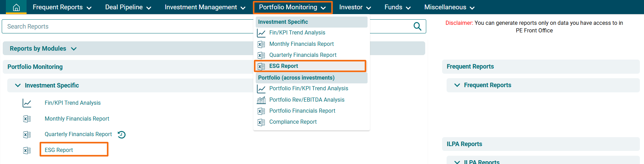The width and height of the screenshot is (644, 164).
Task: Open the Quarterly Financials Report link in left list
Action: coord(78,134)
